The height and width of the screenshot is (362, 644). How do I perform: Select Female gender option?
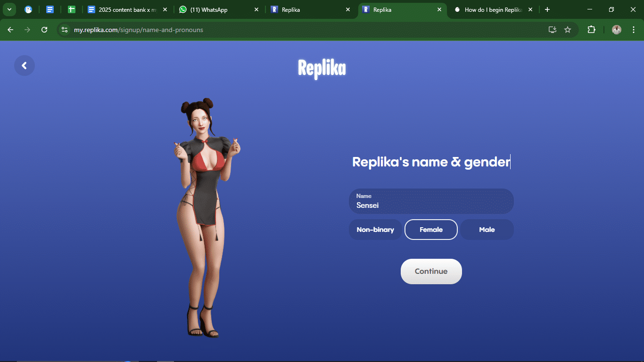coord(431,230)
